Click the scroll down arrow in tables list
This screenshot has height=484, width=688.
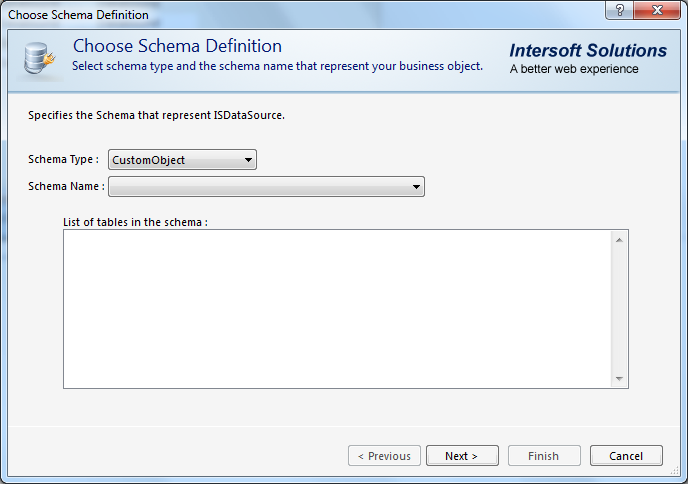click(620, 379)
